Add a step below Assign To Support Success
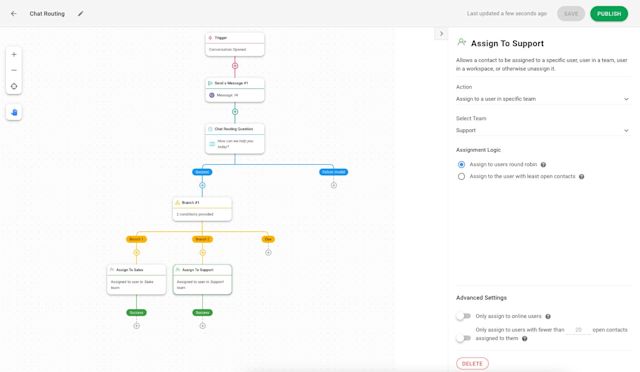 click(202, 325)
